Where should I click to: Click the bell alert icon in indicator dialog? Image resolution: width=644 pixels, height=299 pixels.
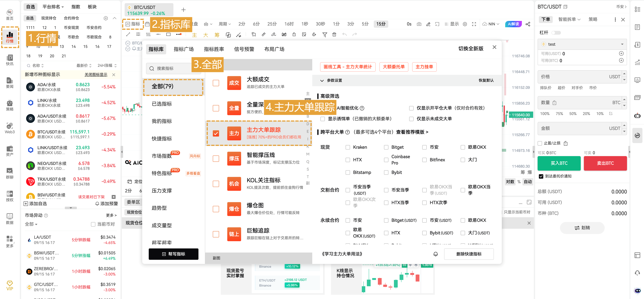[x=435, y=254]
